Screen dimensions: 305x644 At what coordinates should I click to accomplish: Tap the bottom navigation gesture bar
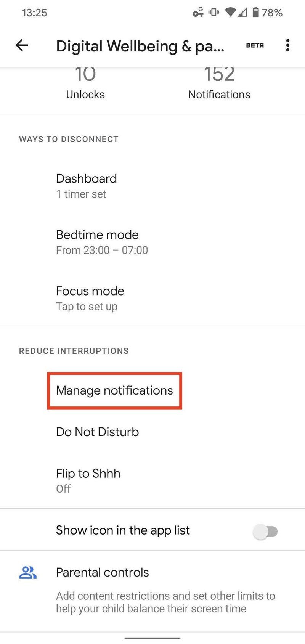(152, 638)
